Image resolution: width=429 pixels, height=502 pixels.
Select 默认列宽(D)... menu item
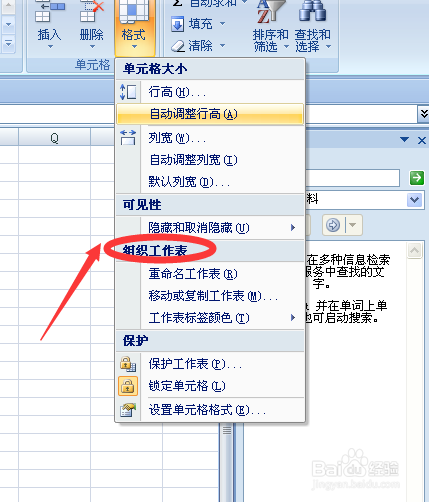tap(210, 182)
